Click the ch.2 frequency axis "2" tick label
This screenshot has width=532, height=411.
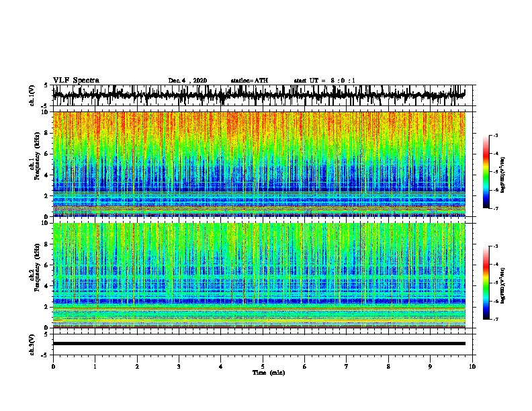47,307
